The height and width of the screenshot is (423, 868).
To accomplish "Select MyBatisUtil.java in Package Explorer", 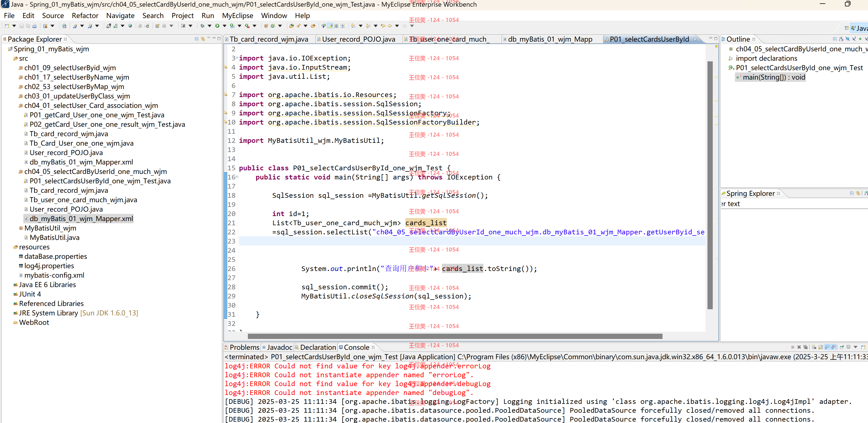I will tap(54, 237).
